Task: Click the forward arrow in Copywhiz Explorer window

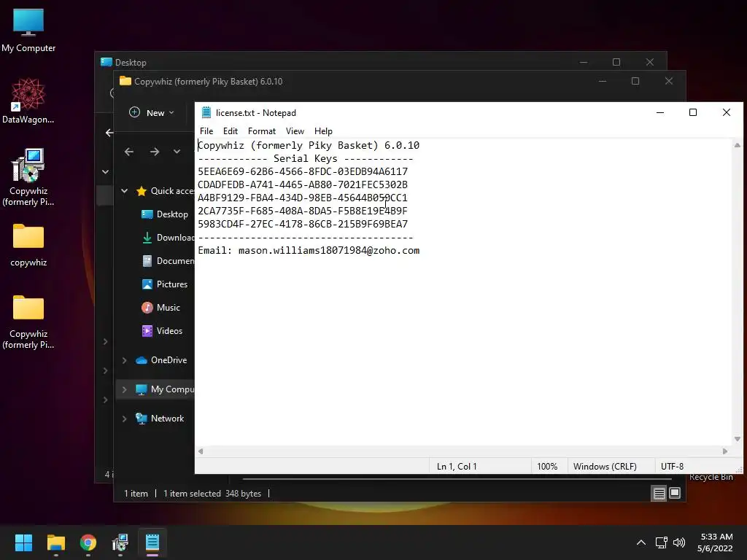Action: tap(155, 152)
